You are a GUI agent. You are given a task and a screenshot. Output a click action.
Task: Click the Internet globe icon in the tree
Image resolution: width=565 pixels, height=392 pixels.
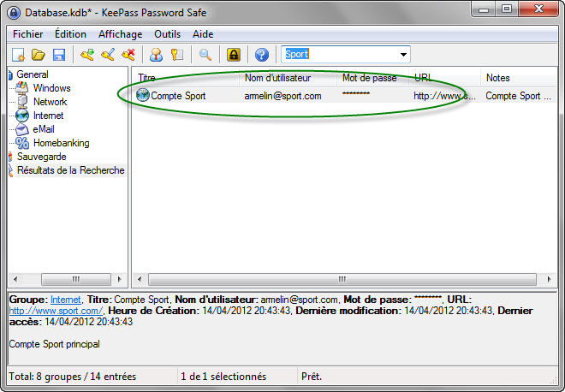tap(22, 116)
